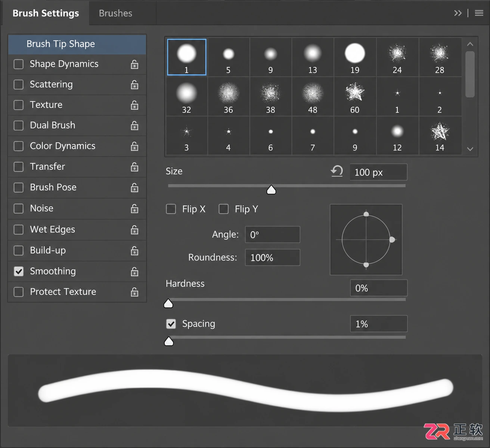Restore brush to original size icon

[337, 172]
